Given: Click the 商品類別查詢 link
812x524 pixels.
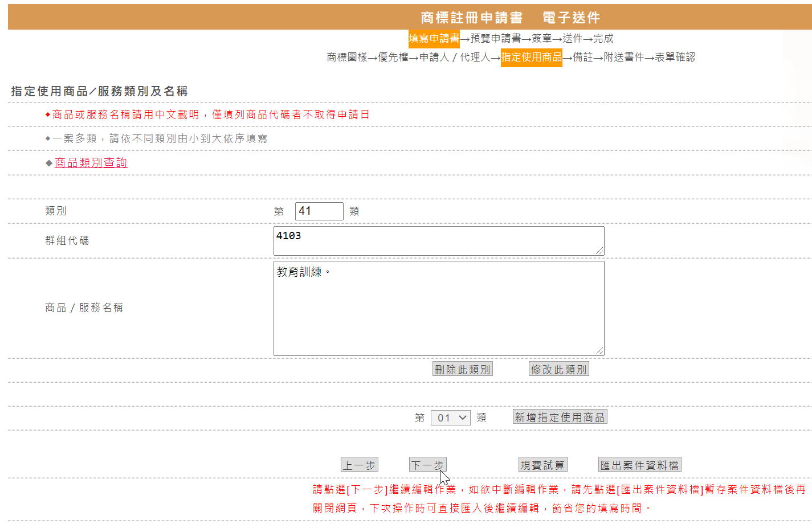Looking at the screenshot, I should coord(91,163).
